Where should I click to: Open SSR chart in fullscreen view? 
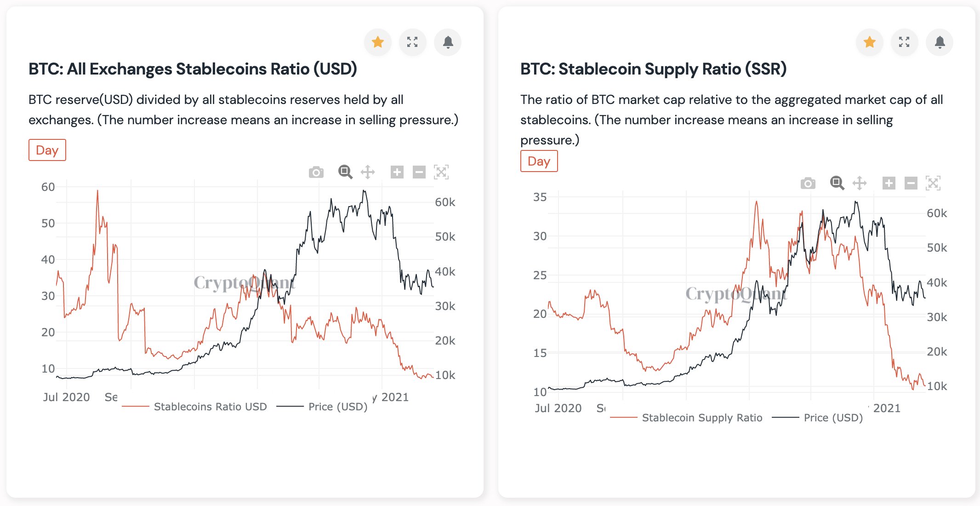pos(905,42)
